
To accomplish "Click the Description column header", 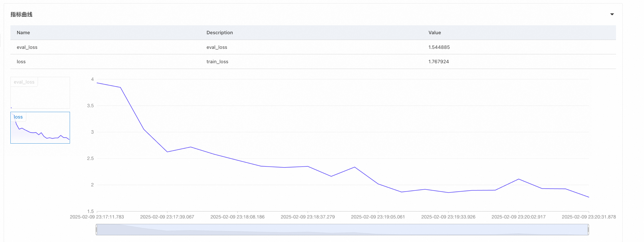I will (220, 32).
